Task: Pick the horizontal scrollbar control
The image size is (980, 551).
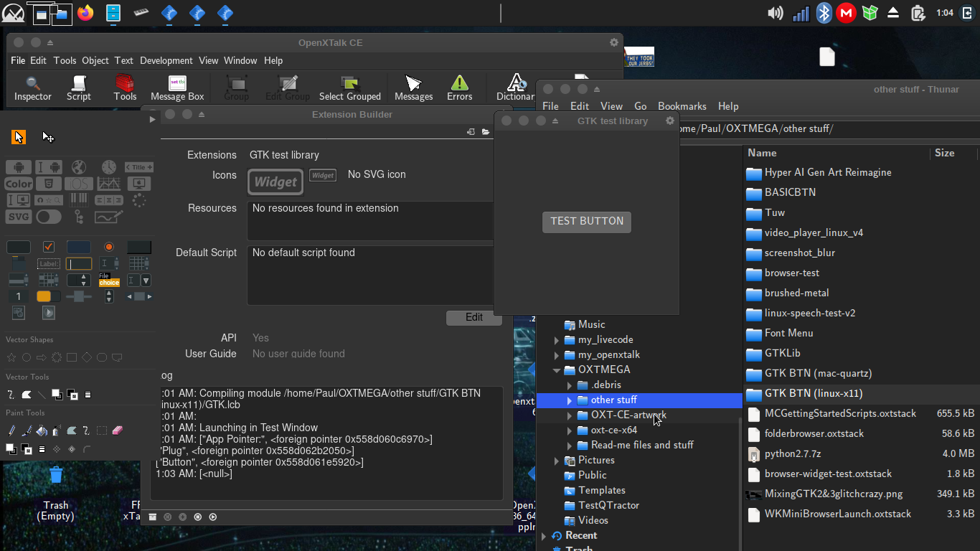Action: 139,296
